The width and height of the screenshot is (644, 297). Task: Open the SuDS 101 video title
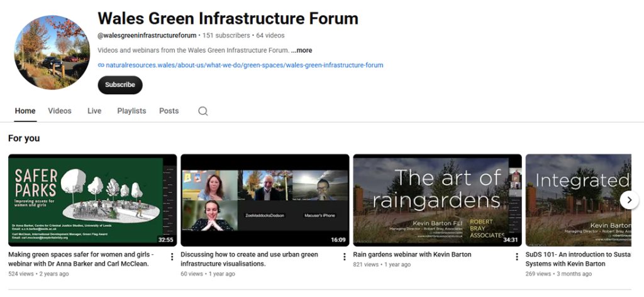[x=579, y=259]
